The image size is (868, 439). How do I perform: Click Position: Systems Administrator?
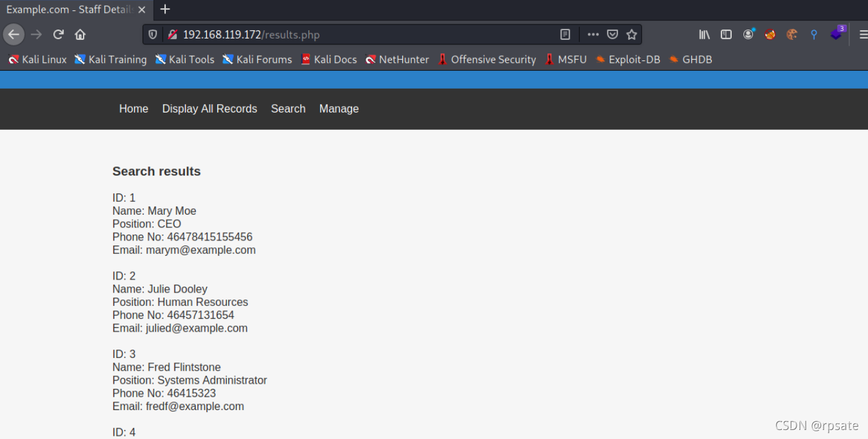coord(190,381)
